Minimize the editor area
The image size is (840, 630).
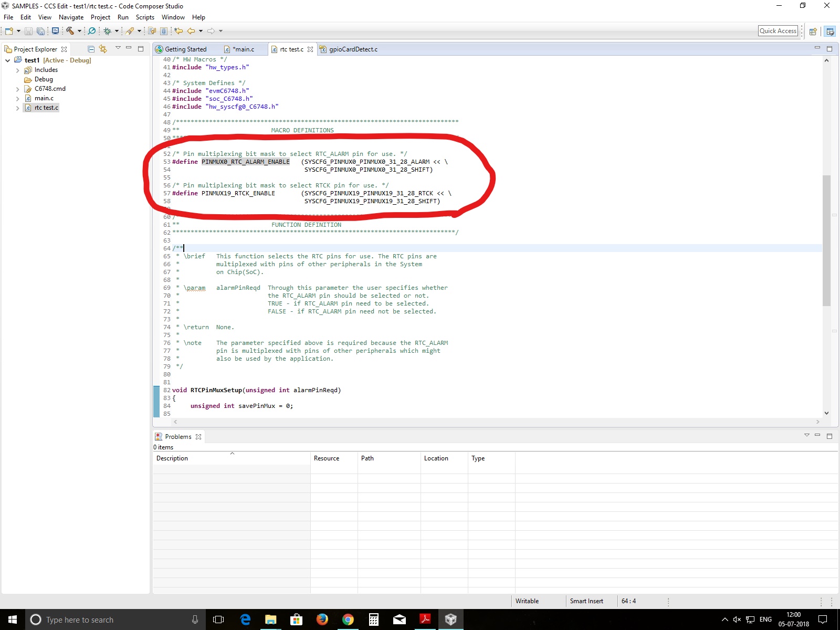(817, 48)
